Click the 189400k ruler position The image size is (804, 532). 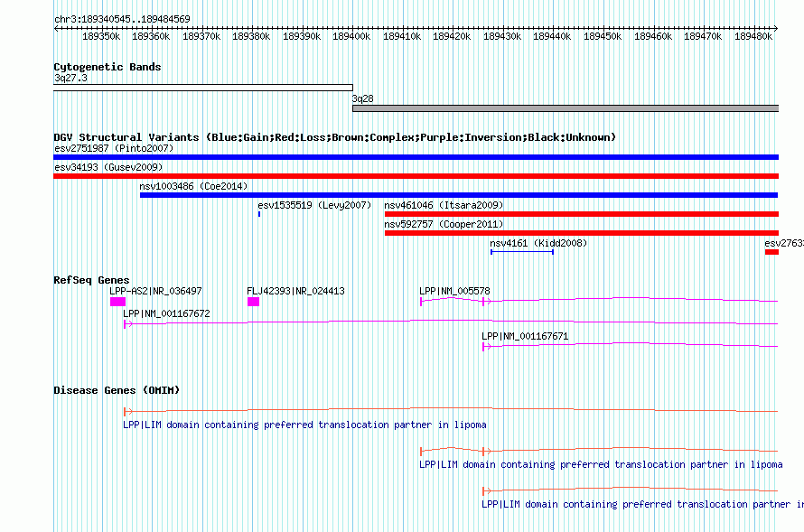[351, 36]
